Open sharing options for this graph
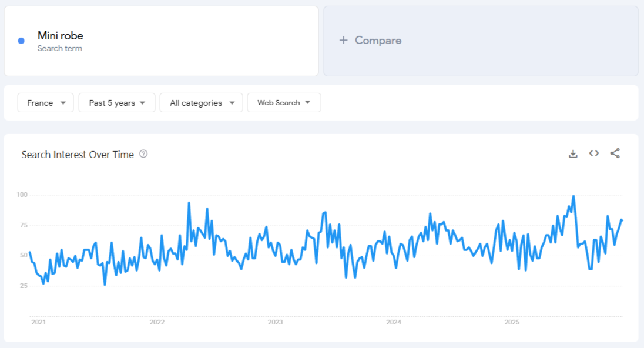This screenshot has height=348, width=644. click(615, 153)
